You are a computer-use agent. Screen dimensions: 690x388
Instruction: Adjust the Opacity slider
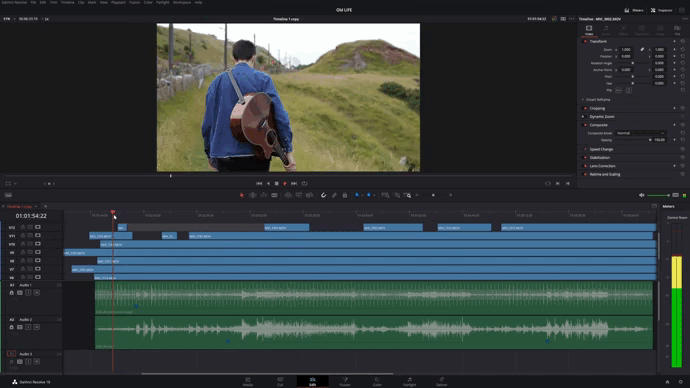tap(633, 140)
